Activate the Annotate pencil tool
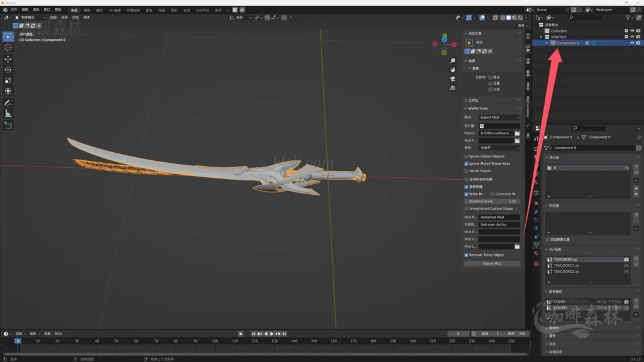Screen dimensions: 644x362 coord(8,102)
